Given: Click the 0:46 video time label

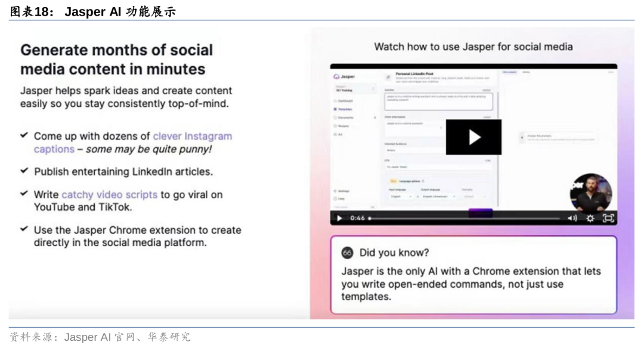Looking at the screenshot, I should pos(357,218).
